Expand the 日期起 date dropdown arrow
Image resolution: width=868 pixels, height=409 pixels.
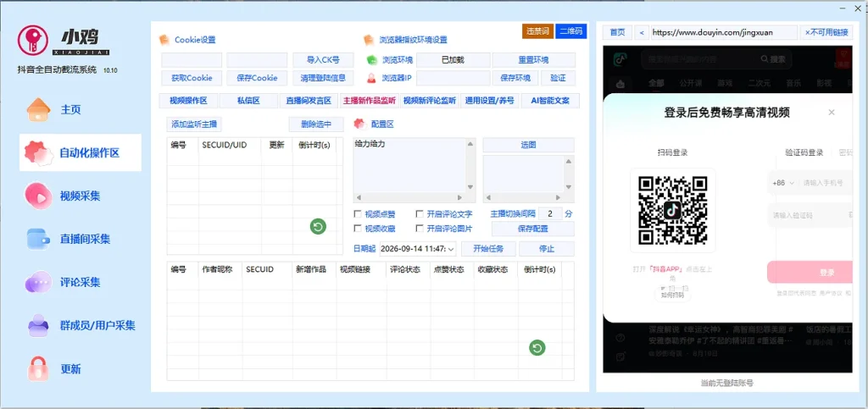point(451,249)
